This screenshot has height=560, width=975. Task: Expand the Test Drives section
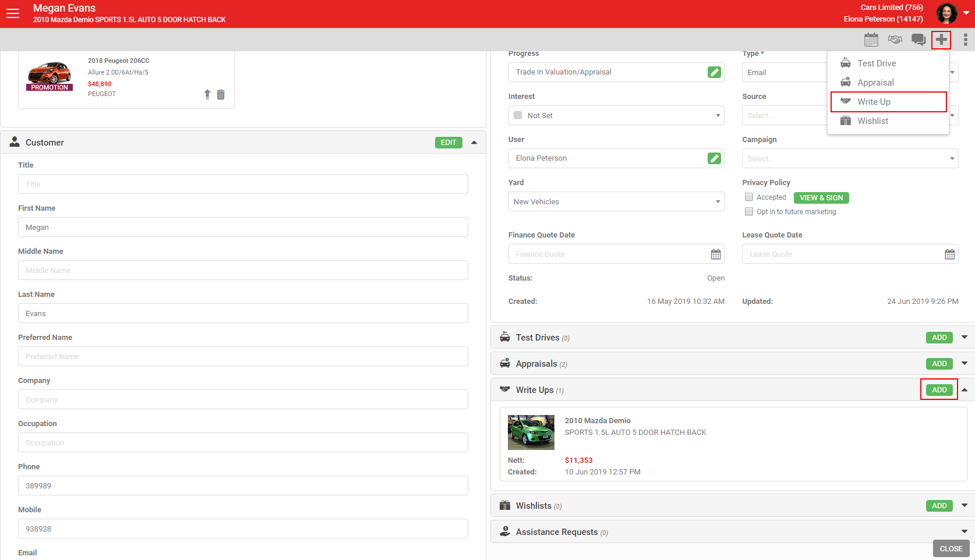(x=965, y=338)
